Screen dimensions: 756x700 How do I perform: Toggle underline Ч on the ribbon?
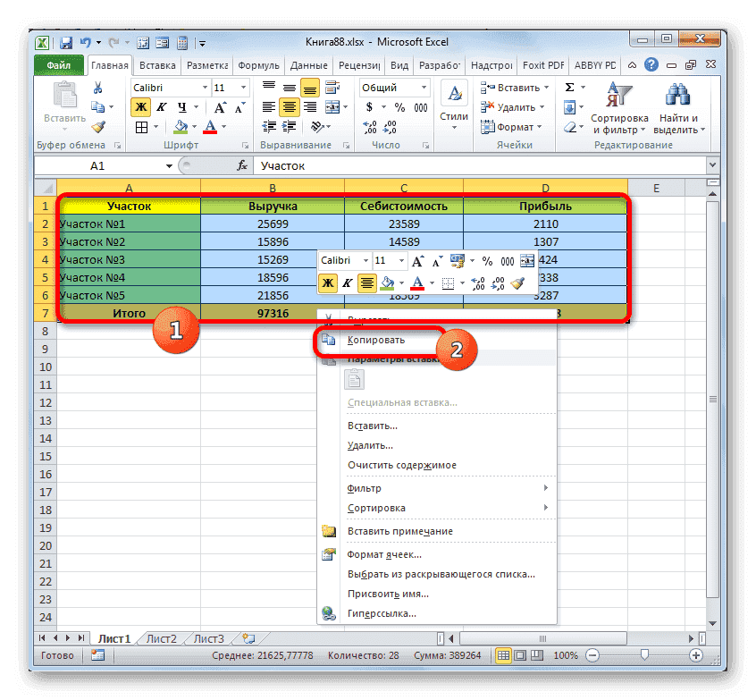coord(182,106)
